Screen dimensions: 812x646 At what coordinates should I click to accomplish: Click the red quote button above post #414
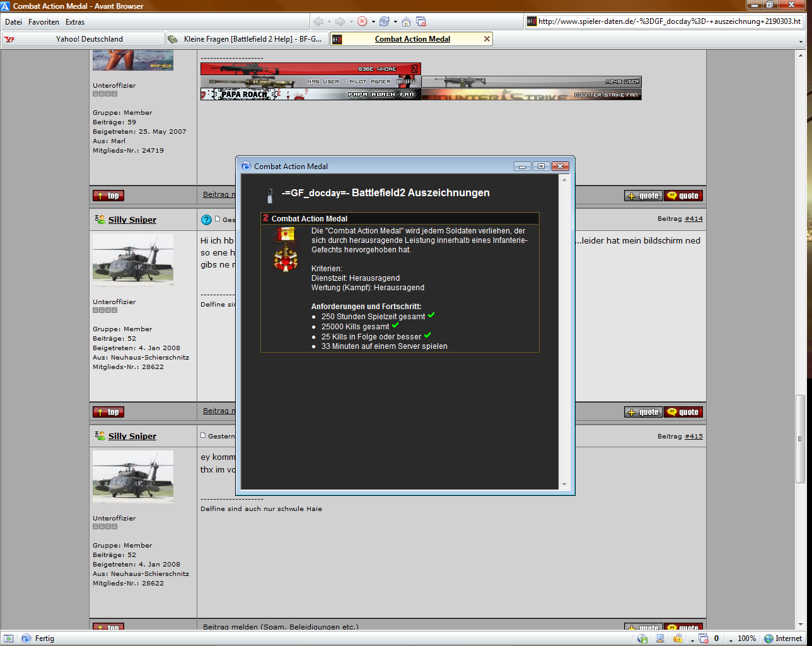683,196
